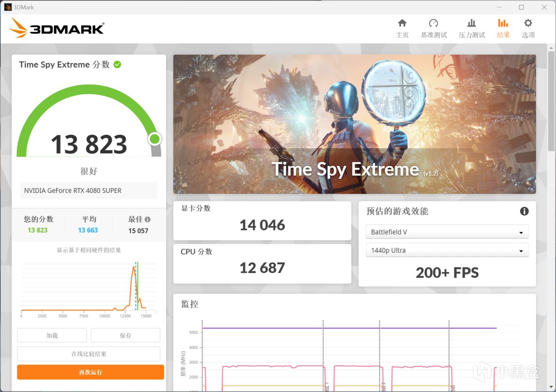
Task: Open the 压力测试 stress test tab
Action: coord(472,29)
